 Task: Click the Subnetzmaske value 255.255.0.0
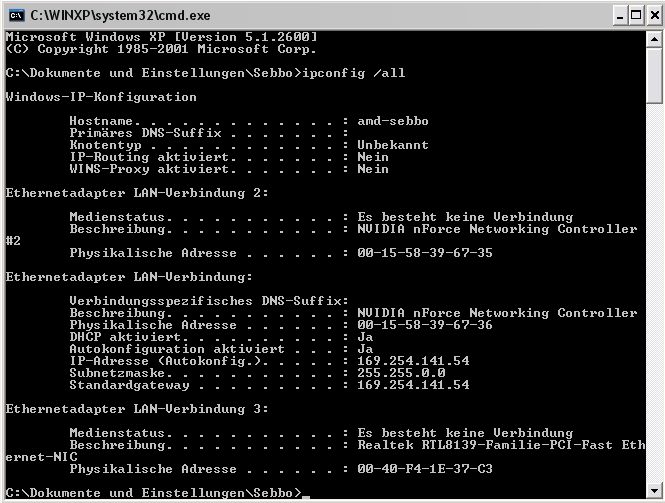click(401, 373)
